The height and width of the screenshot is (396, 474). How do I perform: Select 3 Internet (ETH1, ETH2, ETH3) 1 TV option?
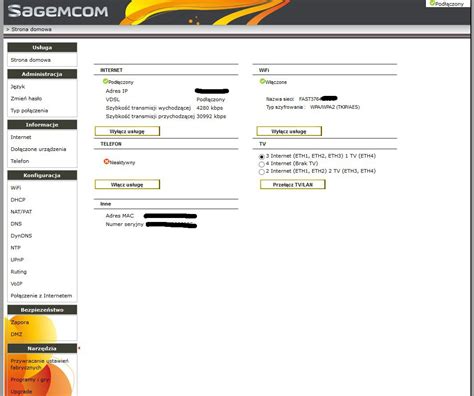tap(262, 157)
